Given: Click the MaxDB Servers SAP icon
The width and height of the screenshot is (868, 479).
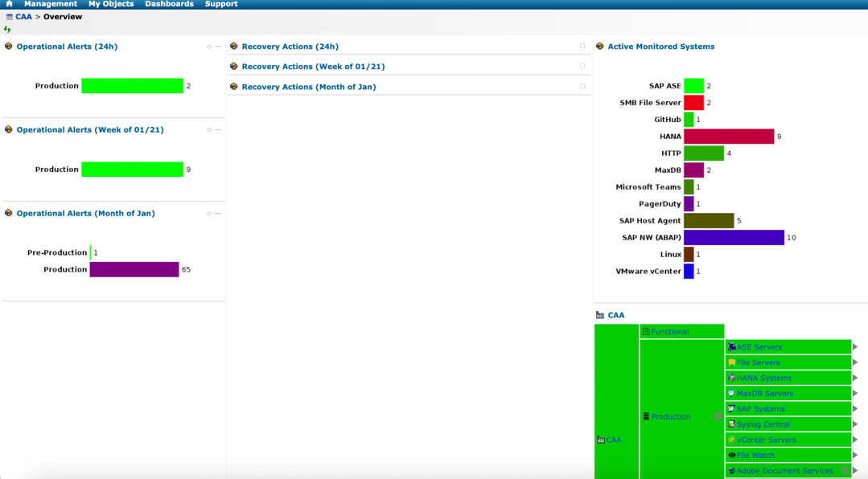Looking at the screenshot, I should (x=731, y=393).
